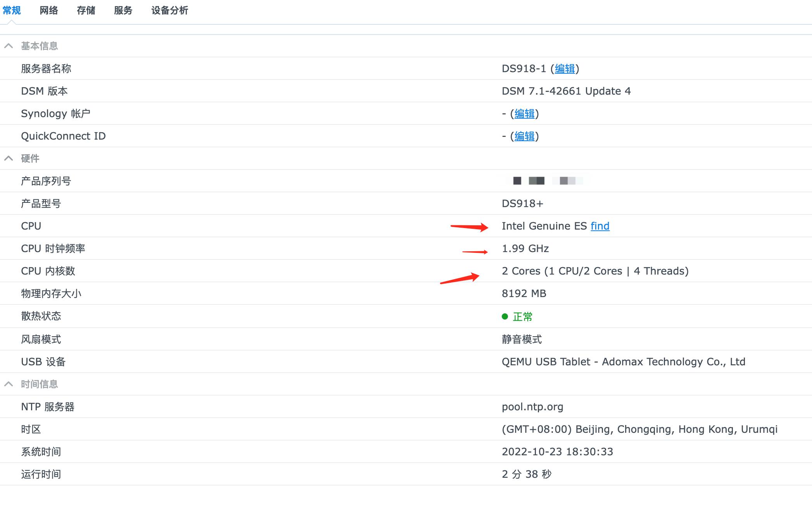Switch to the 存储 tab
812x515 pixels.
point(86,10)
